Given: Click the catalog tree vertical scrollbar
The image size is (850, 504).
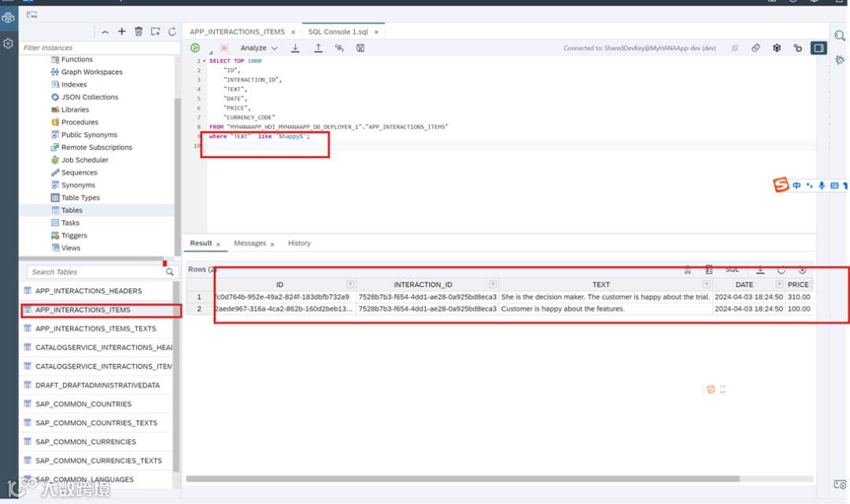Looking at the screenshot, I should coord(177,176).
